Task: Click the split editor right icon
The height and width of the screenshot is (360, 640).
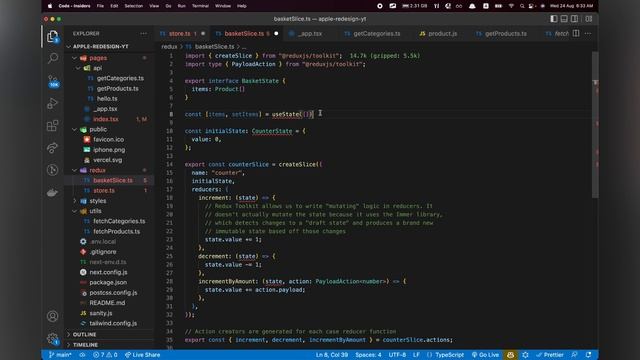Action: click(x=576, y=33)
